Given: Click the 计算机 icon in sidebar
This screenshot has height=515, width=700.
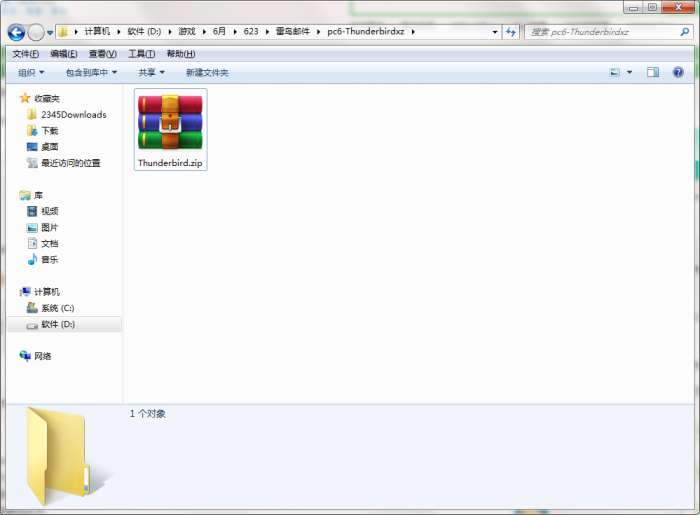Looking at the screenshot, I should [25, 292].
